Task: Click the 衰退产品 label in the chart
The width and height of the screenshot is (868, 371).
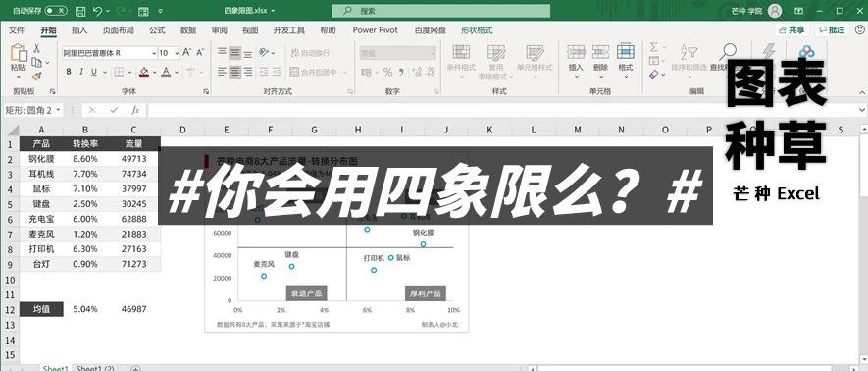Action: (x=307, y=293)
